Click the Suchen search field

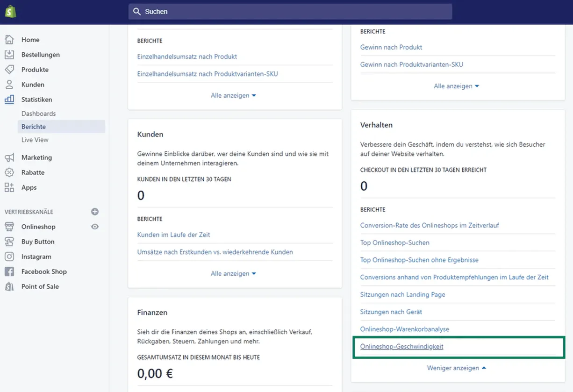click(290, 12)
